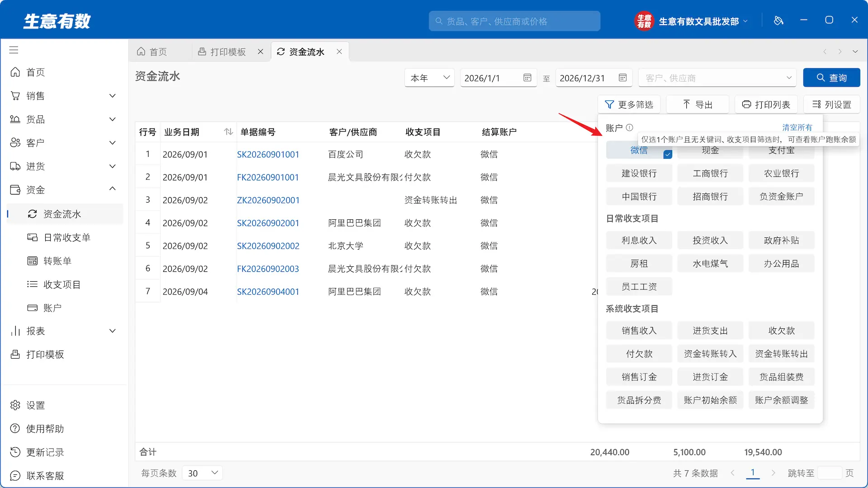Viewport: 868px width, 488px height.
Task: Click the 查询 search button
Action: [x=831, y=78]
